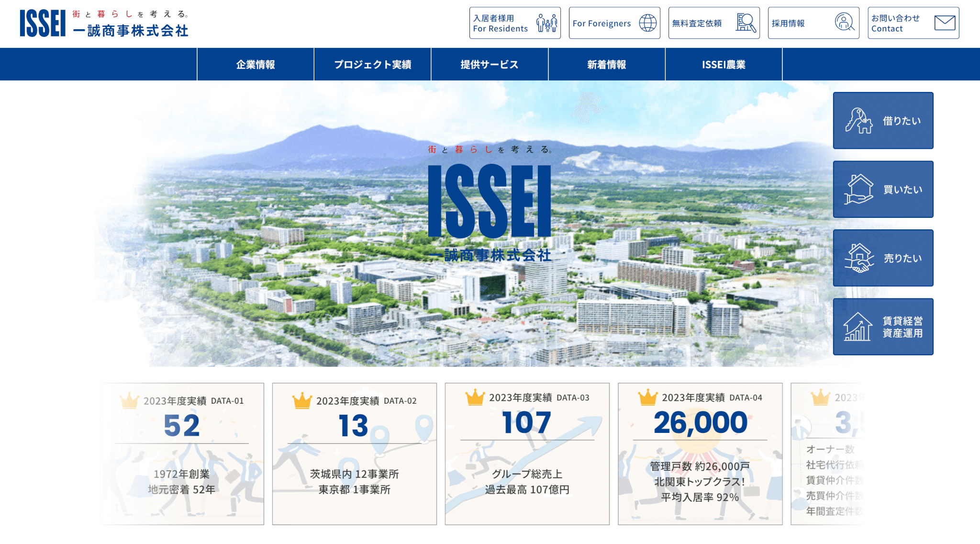Click the envelope Contact icon
This screenshot has height=544, width=980.
click(x=945, y=23)
